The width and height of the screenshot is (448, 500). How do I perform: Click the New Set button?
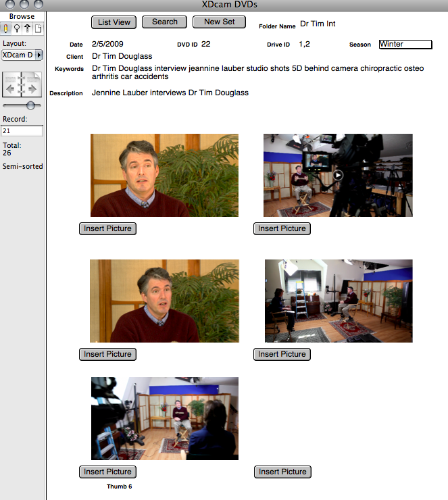[x=220, y=22]
